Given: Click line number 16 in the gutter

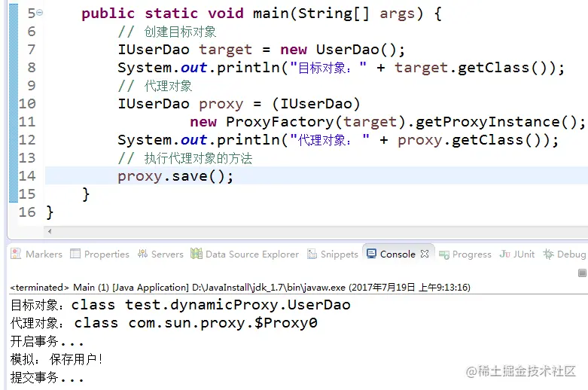Looking at the screenshot, I should pos(27,212).
